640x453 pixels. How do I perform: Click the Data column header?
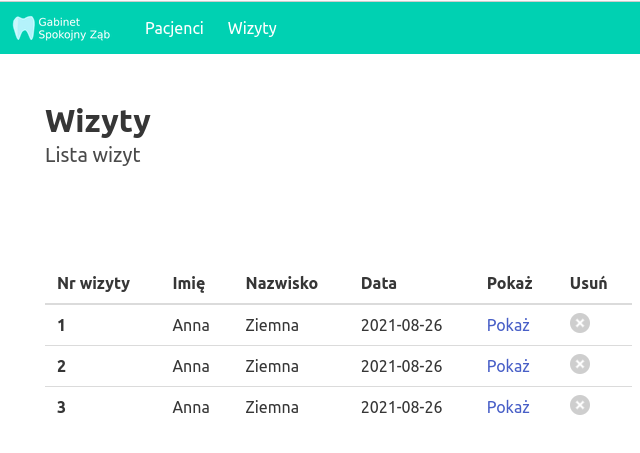click(379, 283)
